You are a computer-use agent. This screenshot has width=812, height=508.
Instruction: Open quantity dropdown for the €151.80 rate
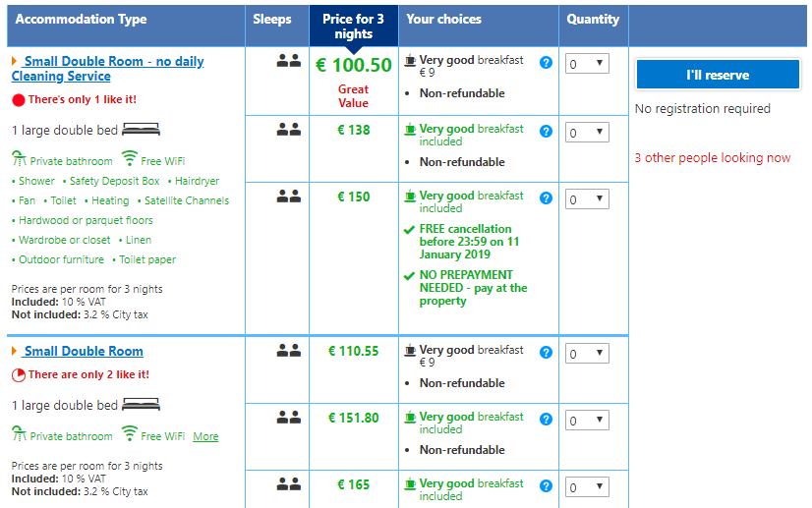(x=587, y=421)
